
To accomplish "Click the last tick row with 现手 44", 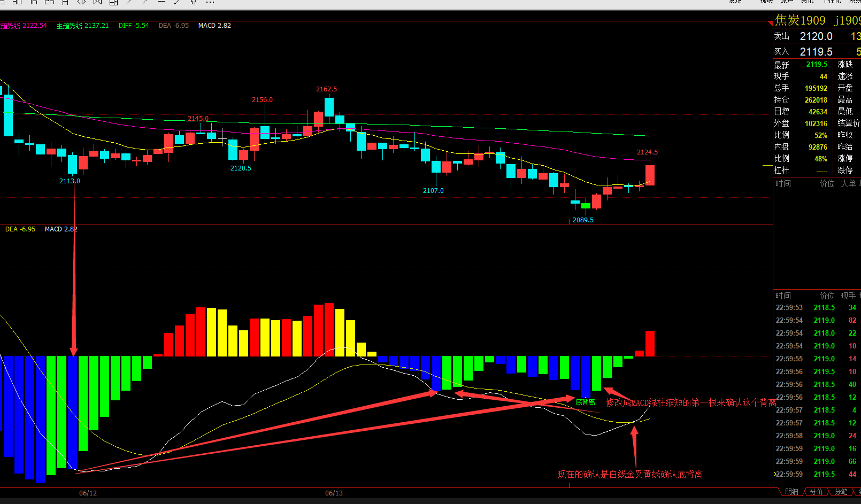I will 817,475.
